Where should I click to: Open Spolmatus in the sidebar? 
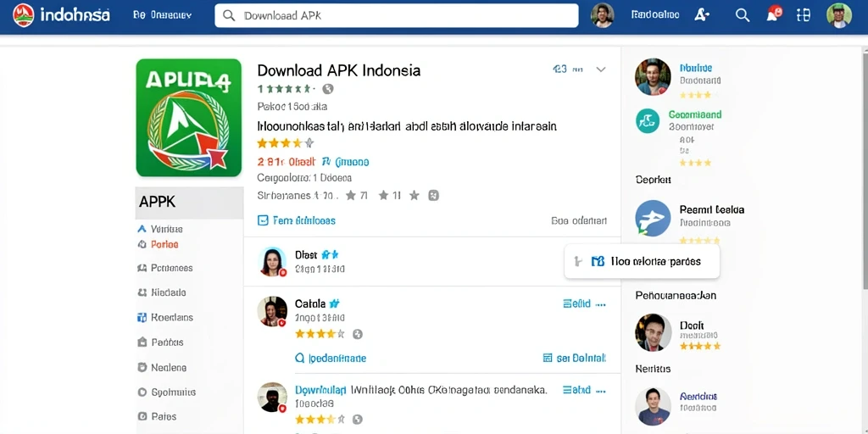[166, 392]
